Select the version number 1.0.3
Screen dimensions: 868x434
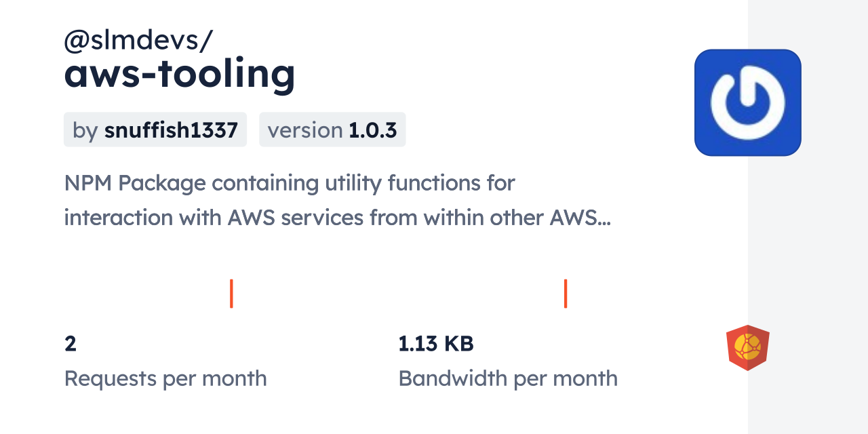pos(372,130)
